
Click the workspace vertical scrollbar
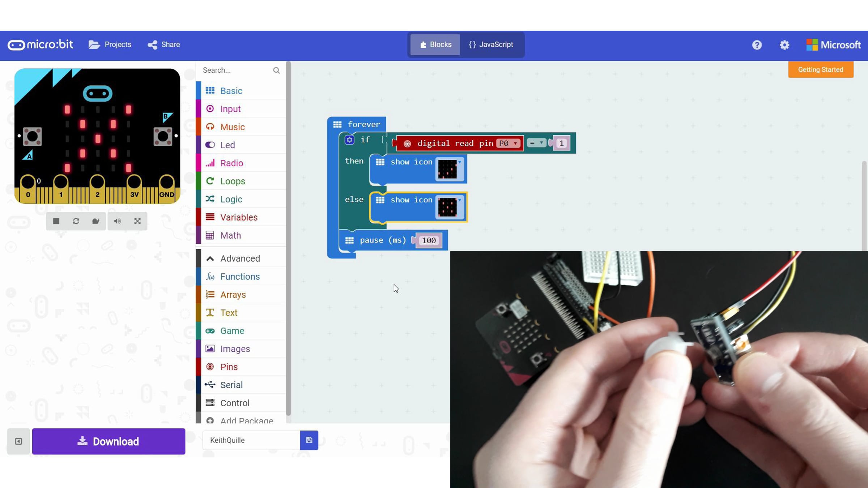pos(864,206)
